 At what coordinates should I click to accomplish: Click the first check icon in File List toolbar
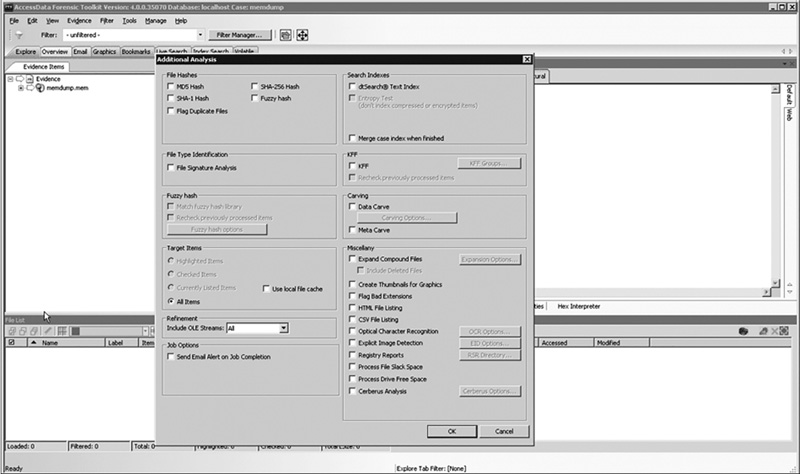click(x=12, y=331)
